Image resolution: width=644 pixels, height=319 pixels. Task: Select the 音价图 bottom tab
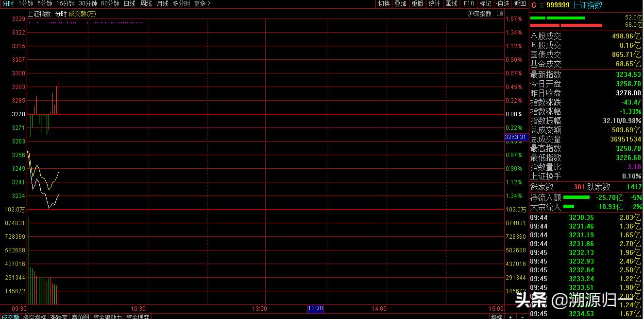(x=80, y=317)
